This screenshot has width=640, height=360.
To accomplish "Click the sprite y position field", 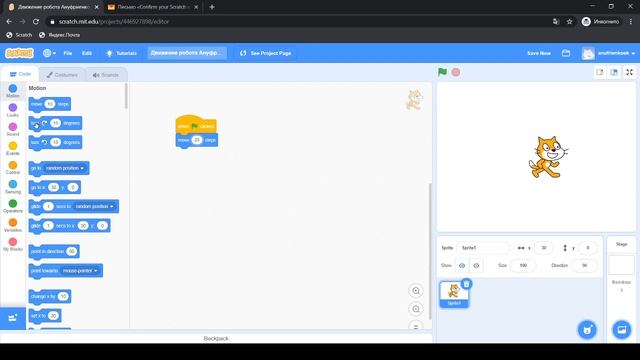I will 588,248.
